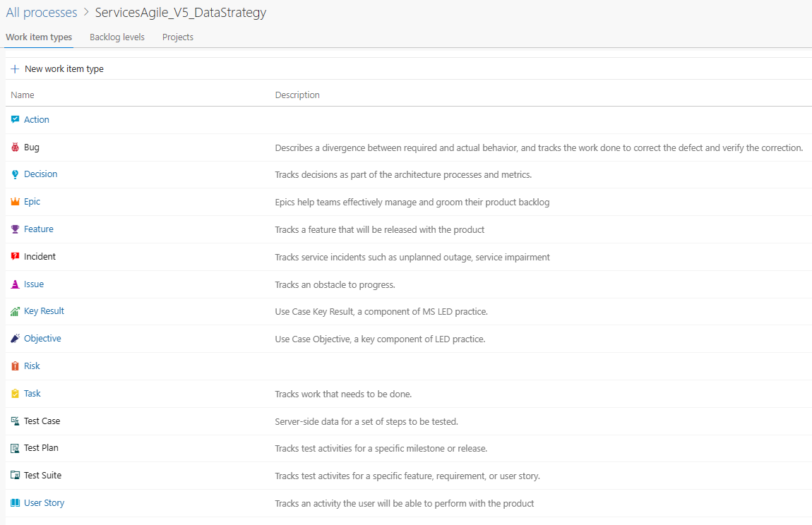Select the Work item types tab

(x=39, y=37)
